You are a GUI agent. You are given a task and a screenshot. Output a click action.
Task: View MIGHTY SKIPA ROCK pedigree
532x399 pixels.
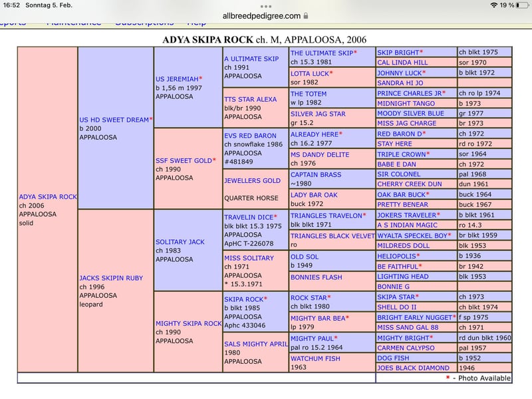tap(188, 323)
